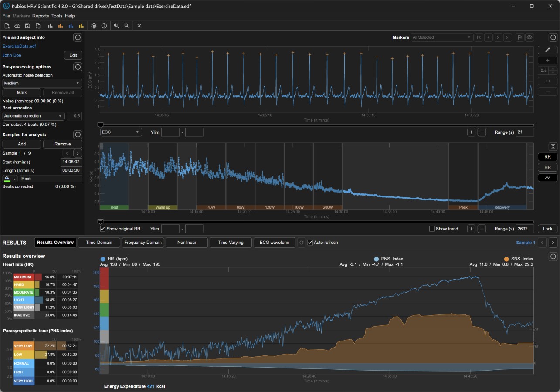This screenshot has height=392, width=560.
Task: Open the sample color fill swatch picker
Action: [x=10, y=179]
